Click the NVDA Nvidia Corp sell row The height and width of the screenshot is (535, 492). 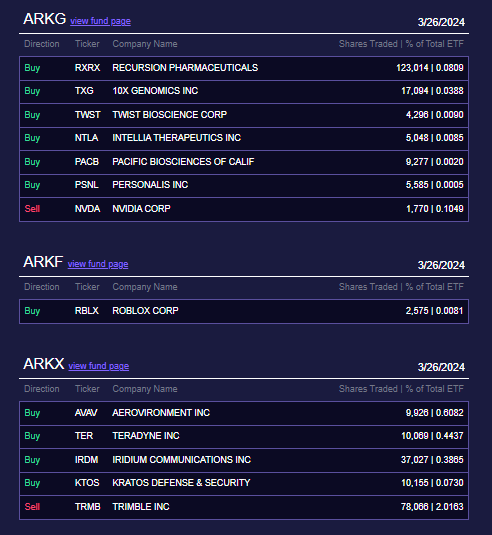click(x=244, y=209)
